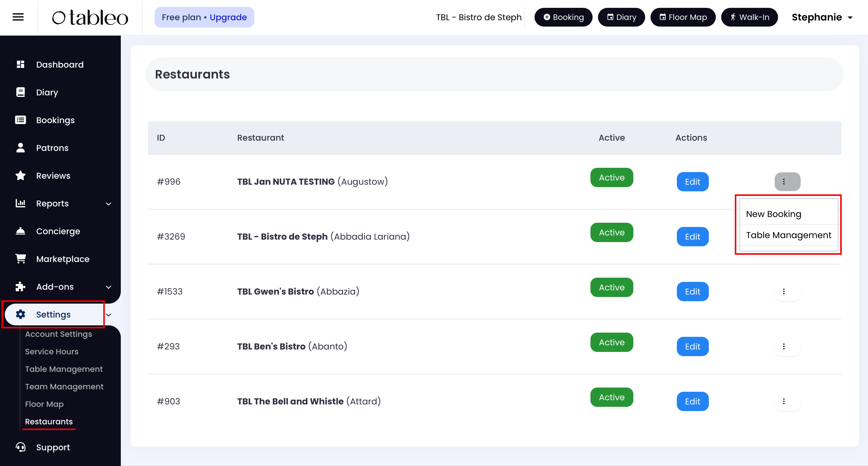Open Service Hours under Settings

pos(52,352)
